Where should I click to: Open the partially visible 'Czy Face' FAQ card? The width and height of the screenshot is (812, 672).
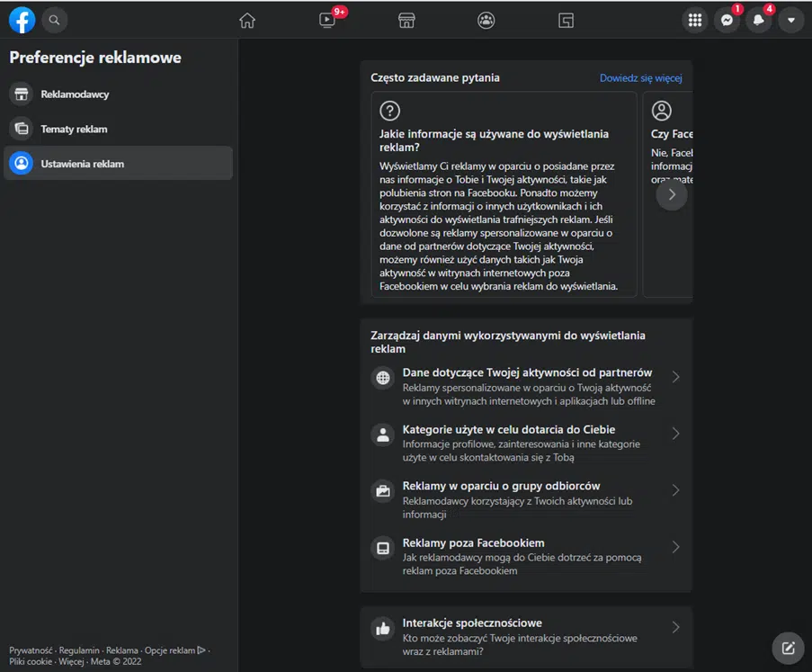668,194
